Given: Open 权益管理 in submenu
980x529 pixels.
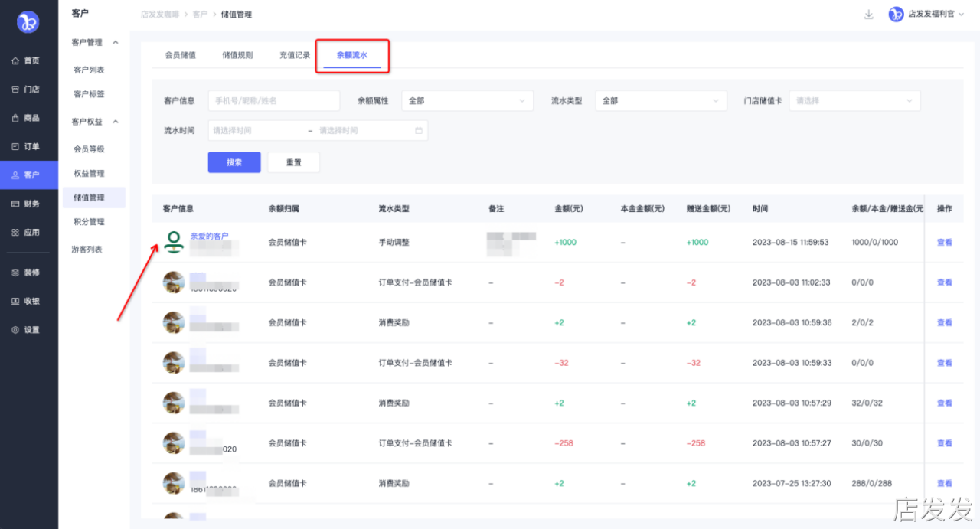Looking at the screenshot, I should 89,174.
